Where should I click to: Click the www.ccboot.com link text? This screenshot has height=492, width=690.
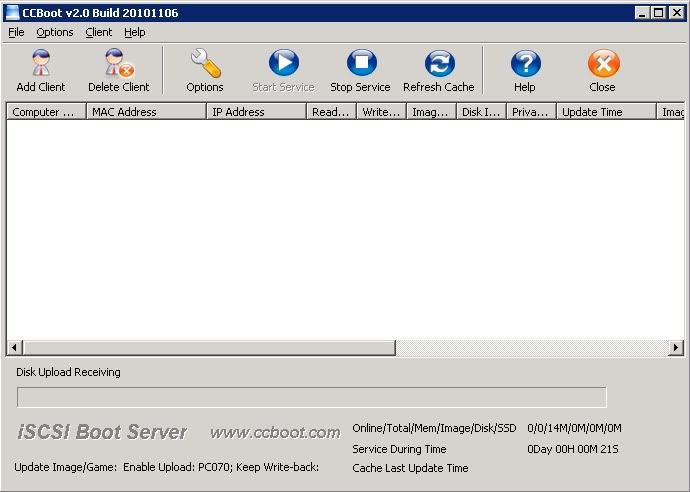pyautogui.click(x=275, y=433)
